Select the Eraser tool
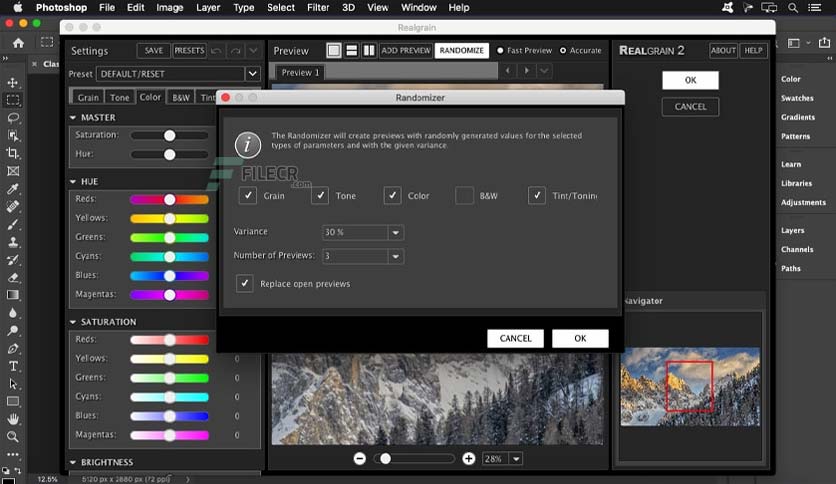Image resolution: width=836 pixels, height=484 pixels. [x=13, y=278]
